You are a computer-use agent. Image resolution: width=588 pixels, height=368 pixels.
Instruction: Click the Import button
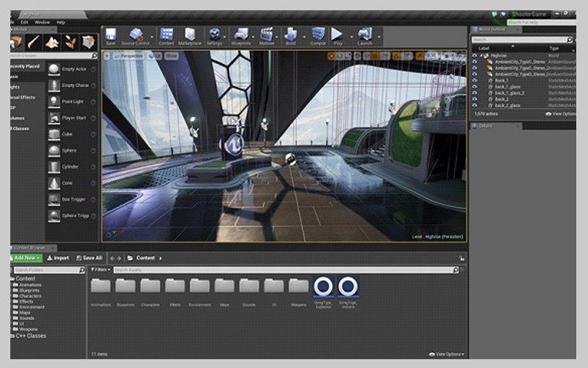click(58, 258)
